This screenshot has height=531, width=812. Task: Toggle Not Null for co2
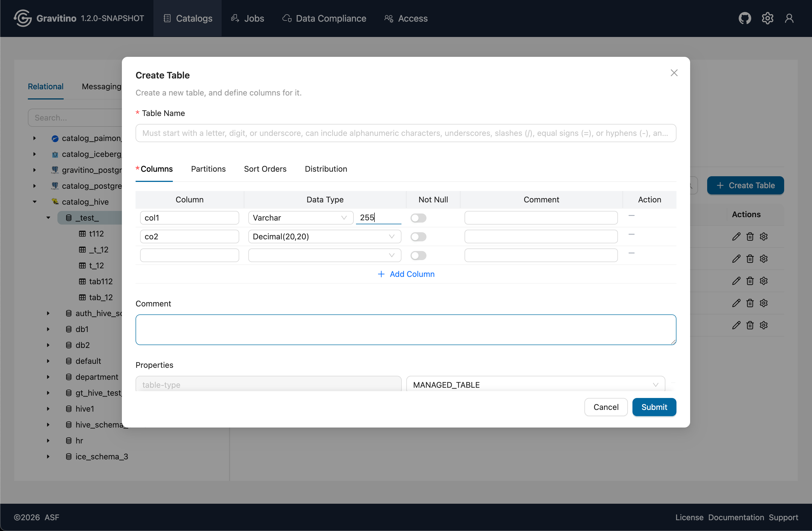coord(418,237)
